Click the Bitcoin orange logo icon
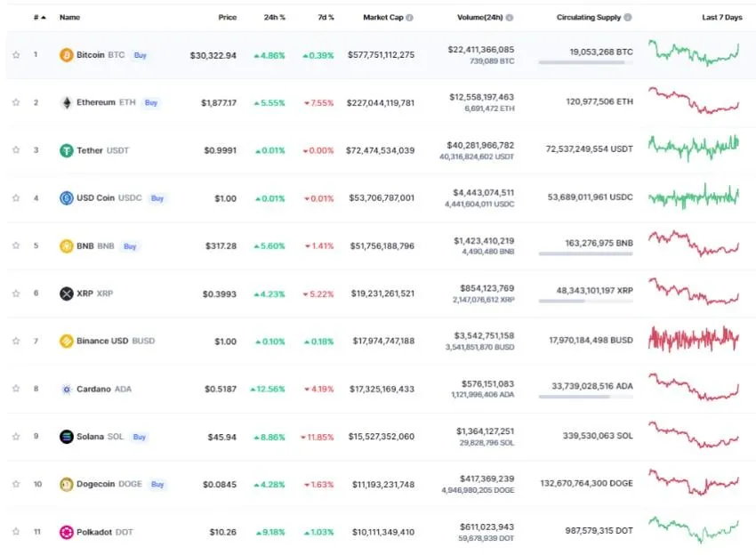 (x=66, y=55)
